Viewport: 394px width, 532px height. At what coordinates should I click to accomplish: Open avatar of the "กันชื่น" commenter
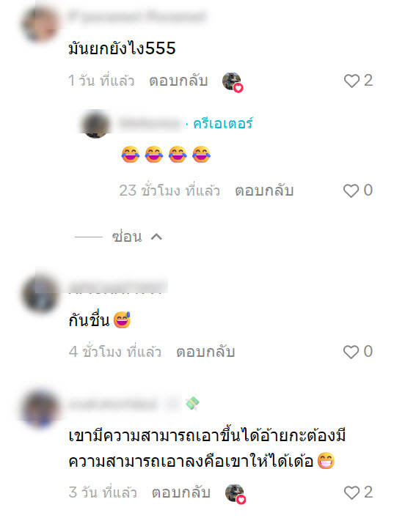pos(40,294)
